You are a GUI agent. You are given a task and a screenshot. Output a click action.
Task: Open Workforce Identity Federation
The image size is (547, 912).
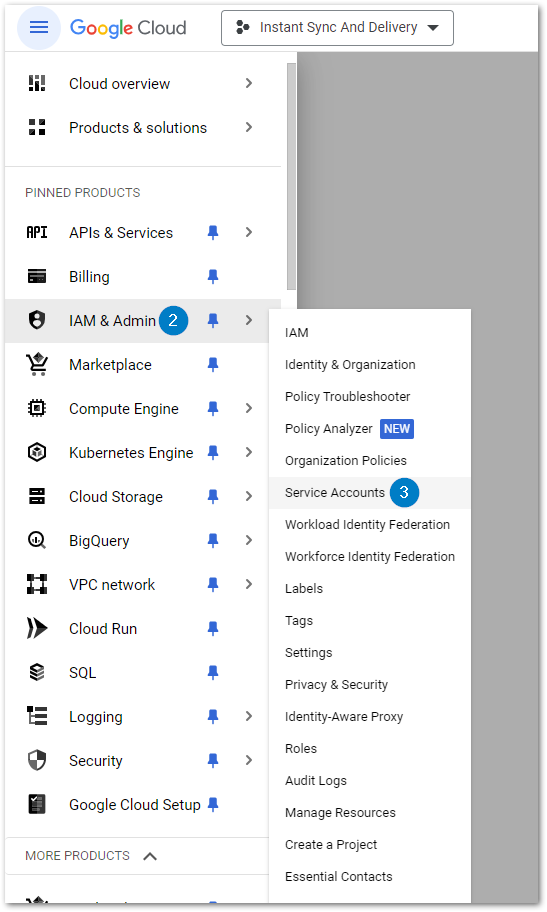tap(370, 557)
